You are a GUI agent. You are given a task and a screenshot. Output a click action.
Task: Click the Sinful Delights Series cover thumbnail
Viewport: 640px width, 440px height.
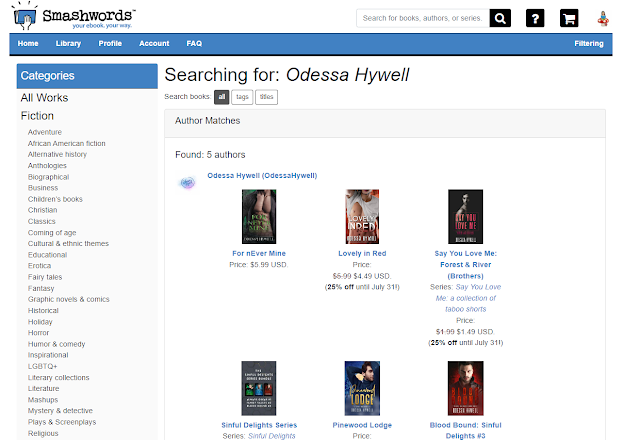click(x=259, y=388)
